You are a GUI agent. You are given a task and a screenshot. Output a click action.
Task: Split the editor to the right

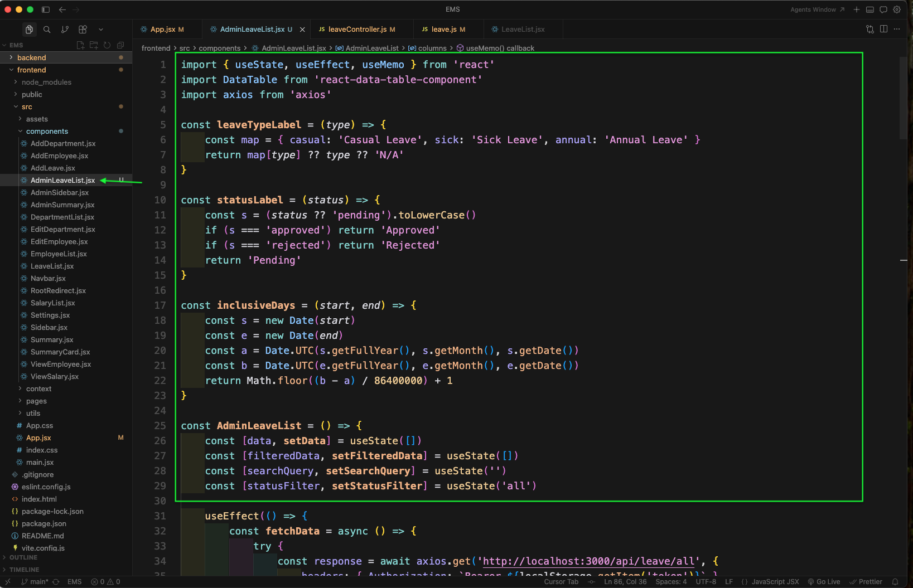click(883, 29)
